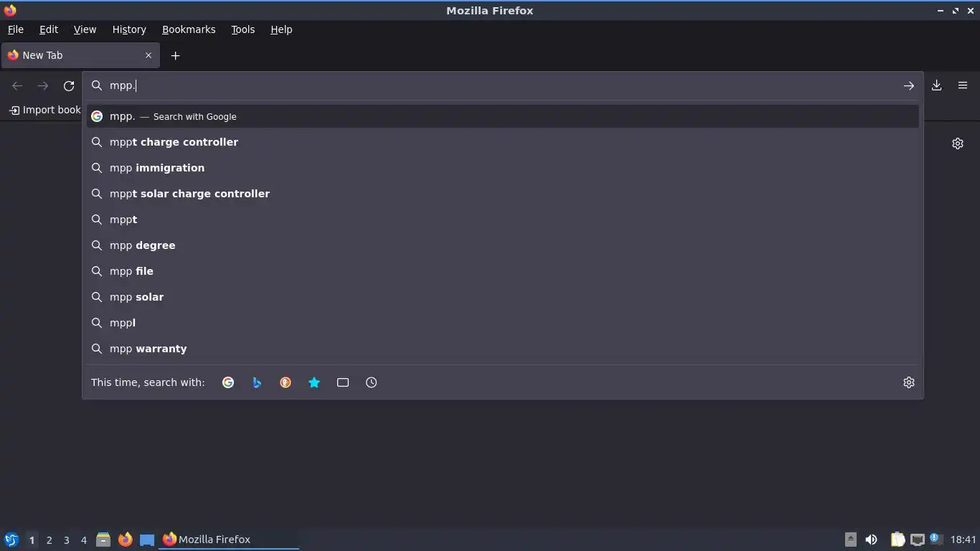Switch to workspace 1
Image resolution: width=980 pixels, height=551 pixels.
[x=32, y=540]
